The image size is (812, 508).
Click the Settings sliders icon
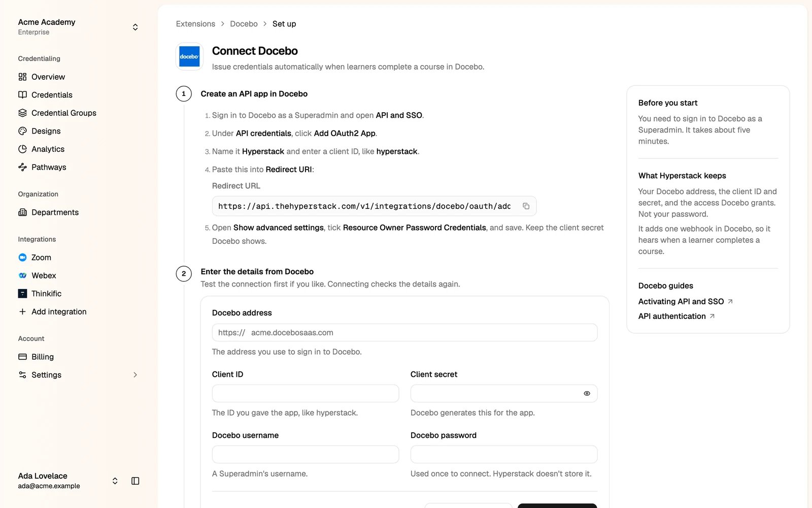coord(22,375)
